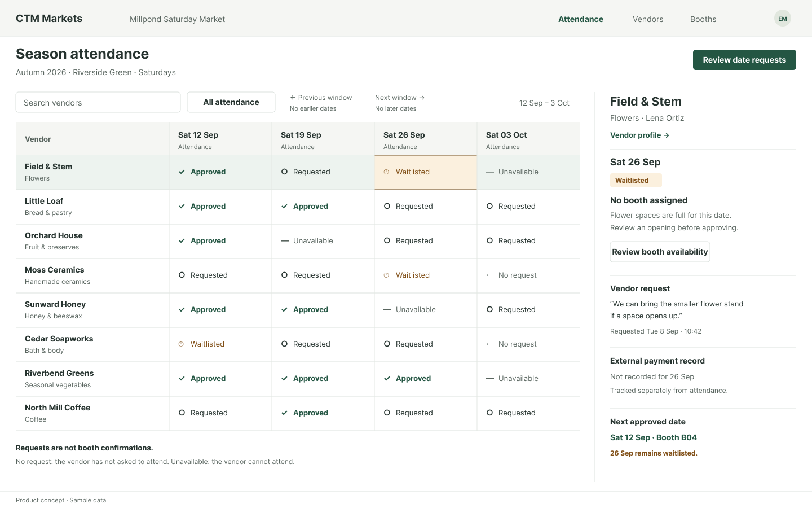Select Orchard House vendor name

pos(54,235)
